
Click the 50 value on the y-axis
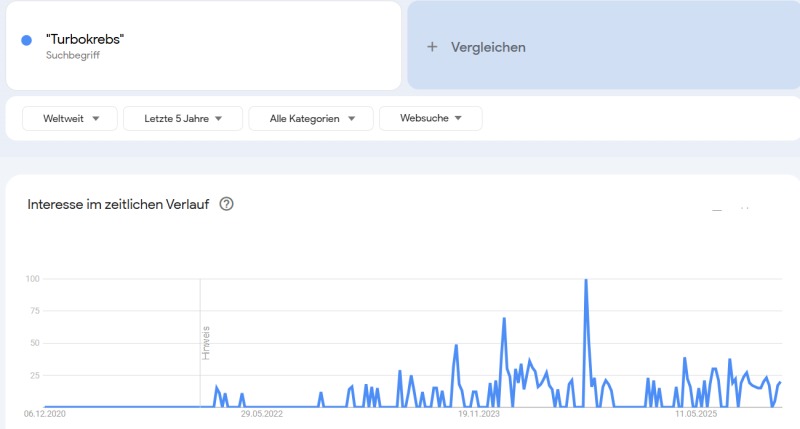[x=33, y=343]
